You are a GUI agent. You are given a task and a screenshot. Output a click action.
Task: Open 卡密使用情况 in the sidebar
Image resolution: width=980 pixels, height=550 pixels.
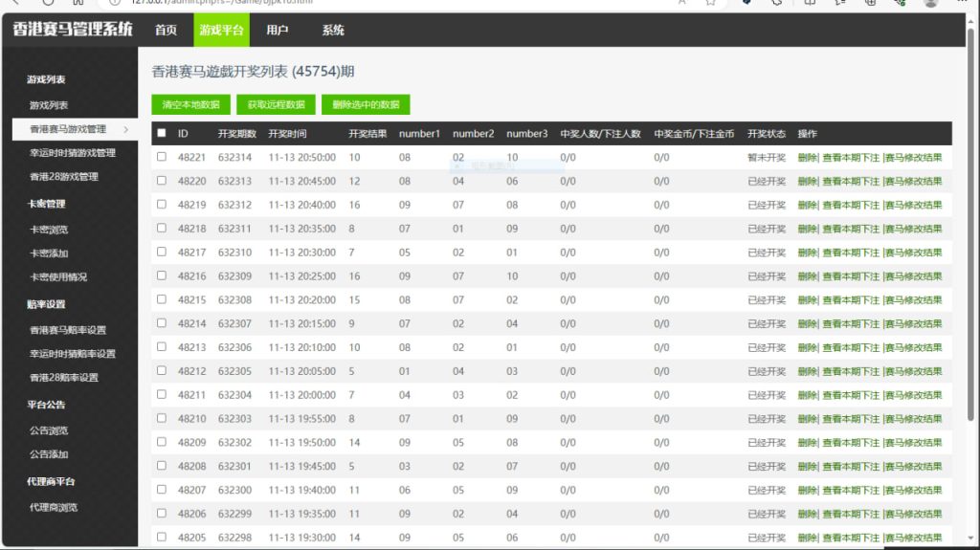coord(58,276)
